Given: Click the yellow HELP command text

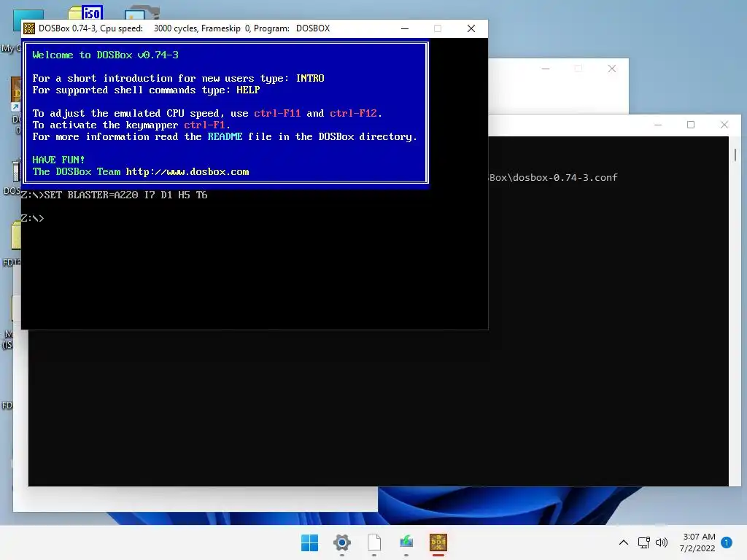Looking at the screenshot, I should click(248, 90).
